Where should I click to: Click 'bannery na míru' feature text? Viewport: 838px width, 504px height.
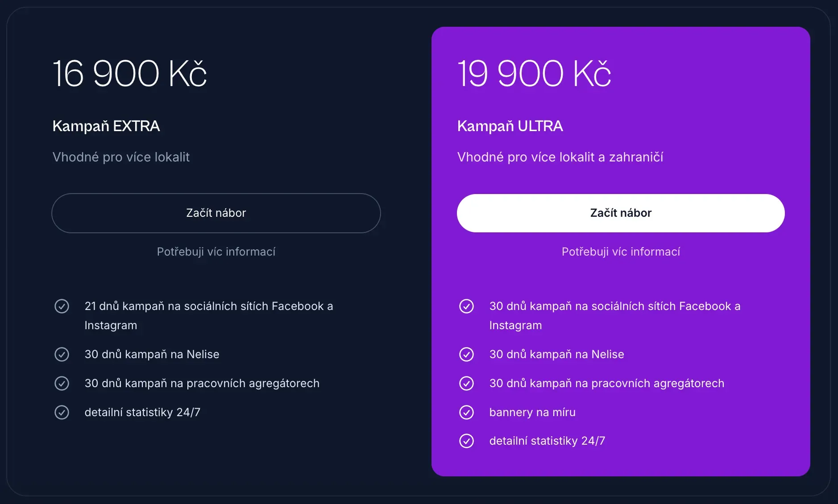(x=532, y=413)
